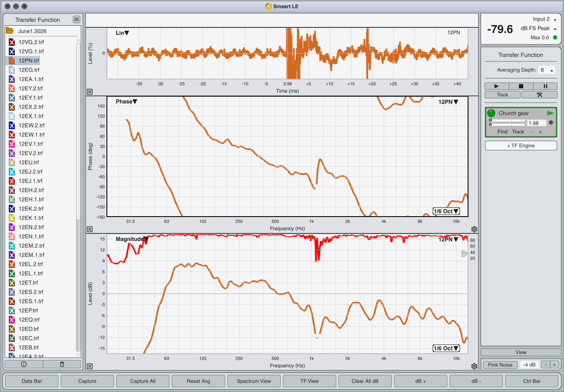Open the Averaging Depth dropdown

pos(547,70)
